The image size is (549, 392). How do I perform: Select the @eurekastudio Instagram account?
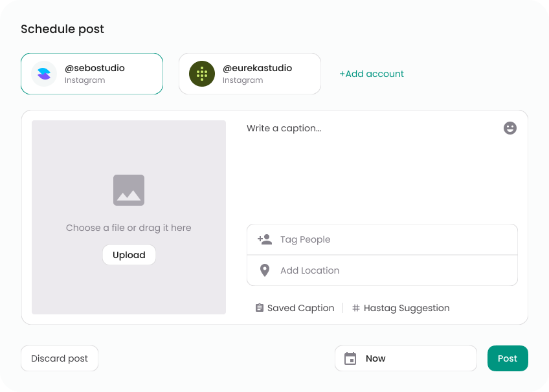[249, 74]
